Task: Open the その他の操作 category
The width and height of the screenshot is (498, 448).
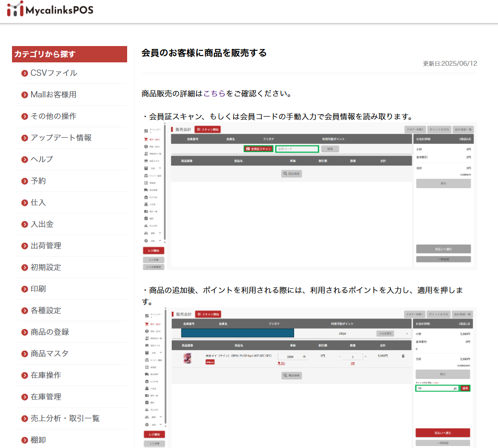Action: coord(53,117)
